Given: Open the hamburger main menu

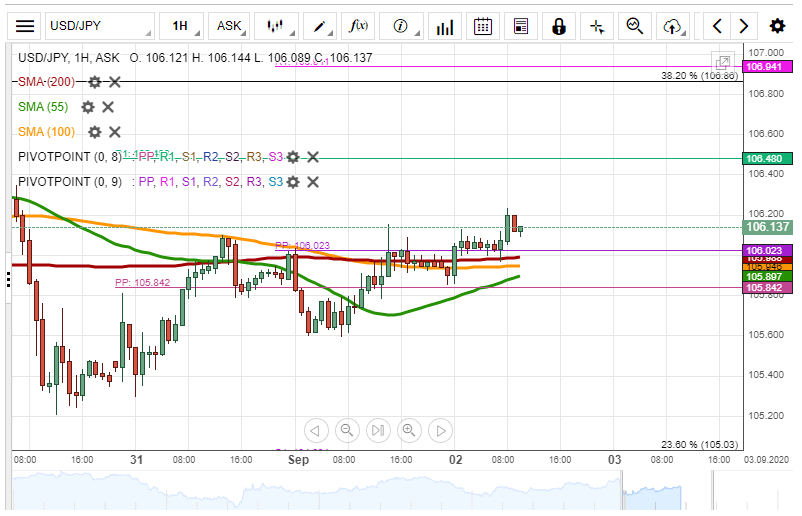Looking at the screenshot, I should [25, 26].
